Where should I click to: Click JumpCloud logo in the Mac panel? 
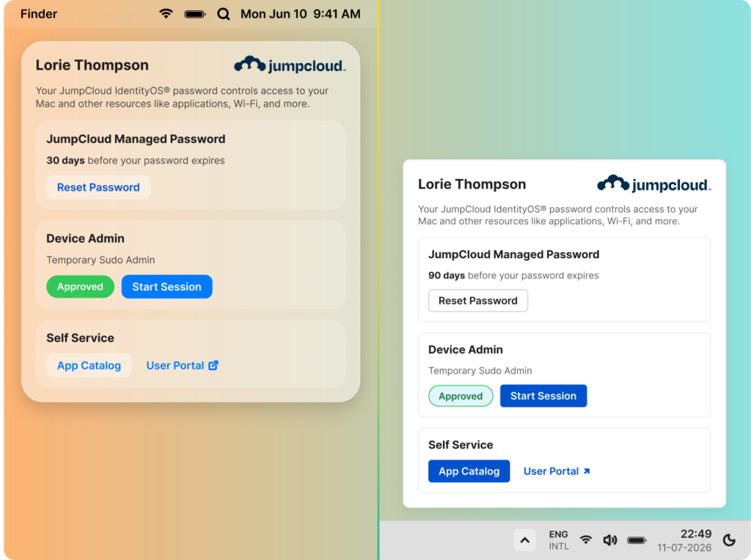pos(290,65)
